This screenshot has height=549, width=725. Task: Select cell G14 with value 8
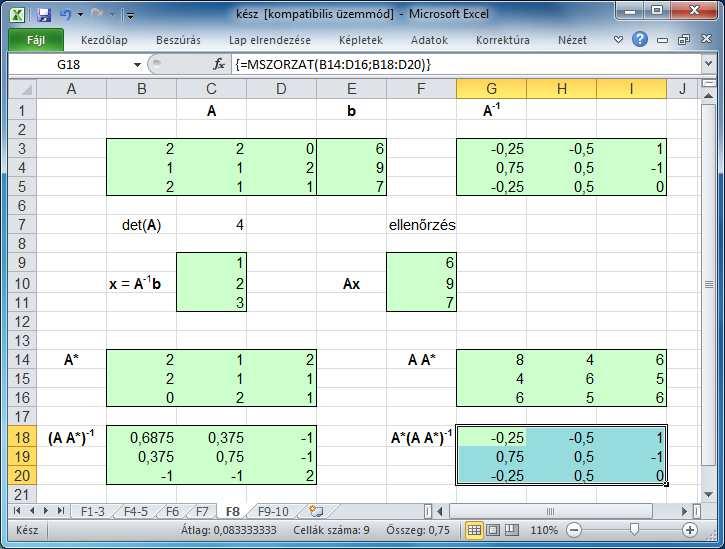(492, 359)
